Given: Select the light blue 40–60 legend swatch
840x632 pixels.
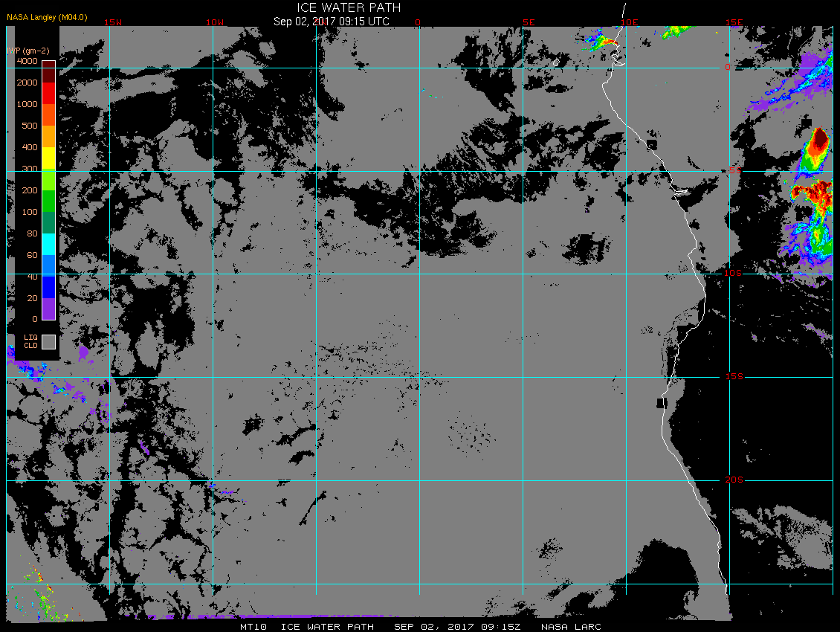Looking at the screenshot, I should 49,265.
